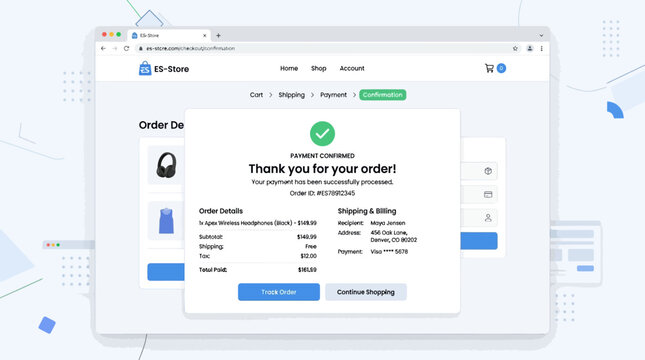Open the browser three-dot menu

pyautogui.click(x=542, y=49)
